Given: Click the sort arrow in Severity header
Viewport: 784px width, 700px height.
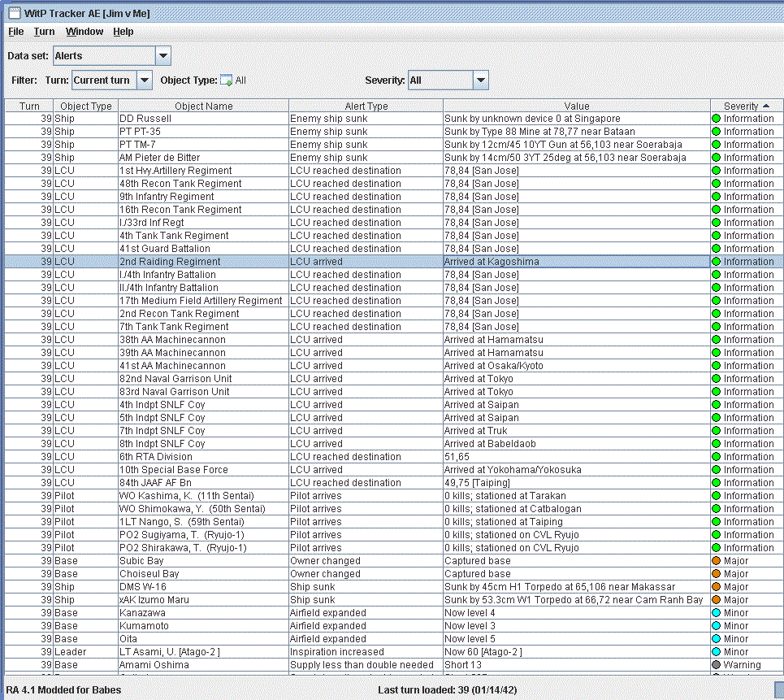Looking at the screenshot, I should tap(765, 106).
